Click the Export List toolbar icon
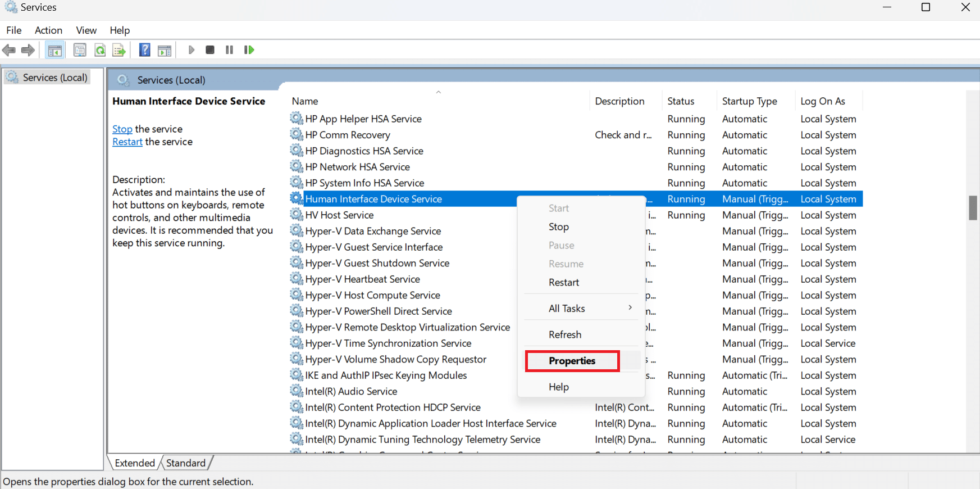Image resolution: width=980 pixels, height=489 pixels. (119, 50)
